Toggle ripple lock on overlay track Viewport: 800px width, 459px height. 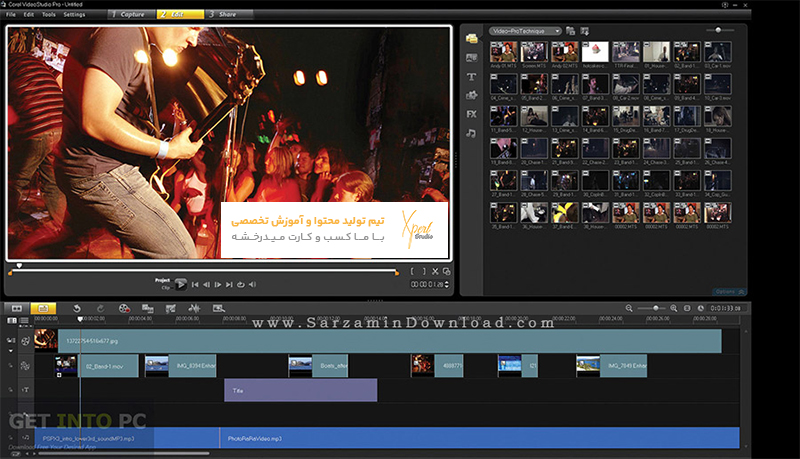coord(10,366)
